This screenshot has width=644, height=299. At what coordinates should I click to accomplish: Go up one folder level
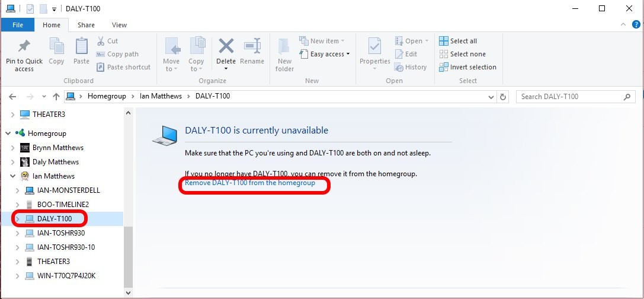click(x=56, y=97)
